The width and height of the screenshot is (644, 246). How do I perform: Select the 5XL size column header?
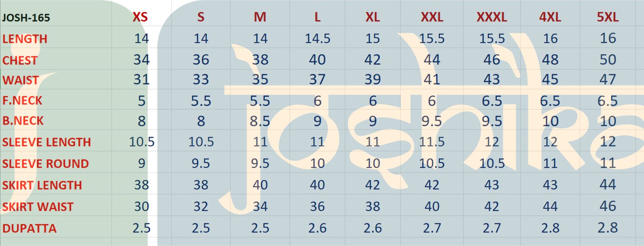point(607,17)
